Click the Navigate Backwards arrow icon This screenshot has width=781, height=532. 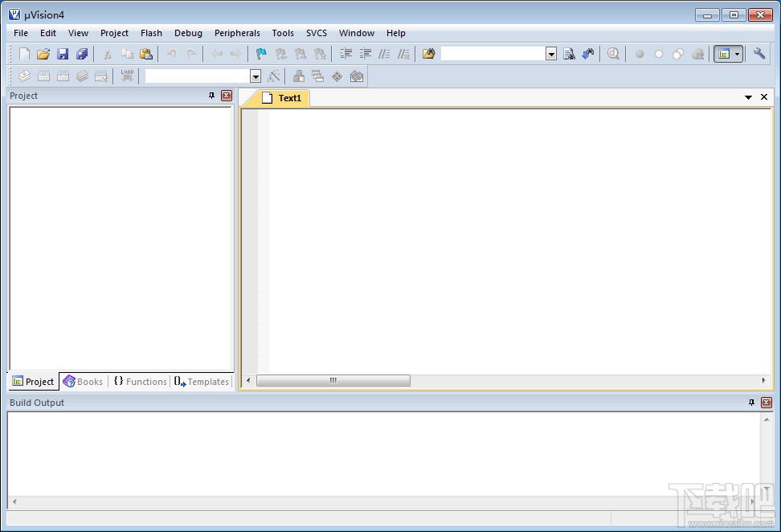coord(217,54)
